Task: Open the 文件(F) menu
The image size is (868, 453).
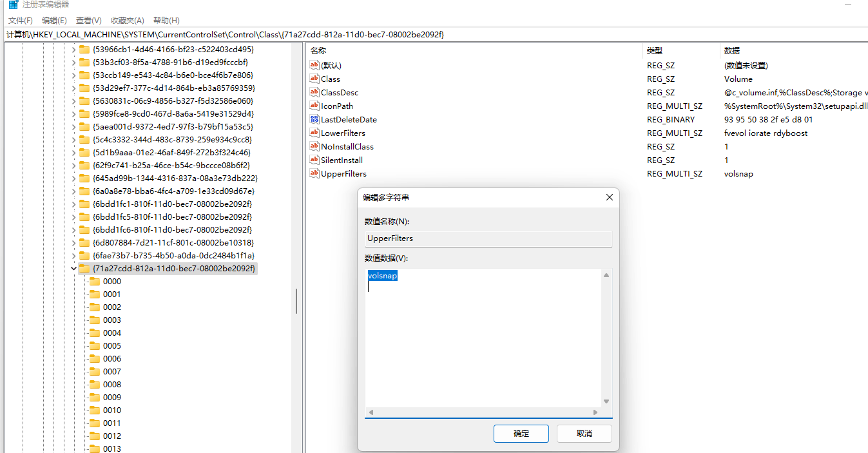Action: 21,21
